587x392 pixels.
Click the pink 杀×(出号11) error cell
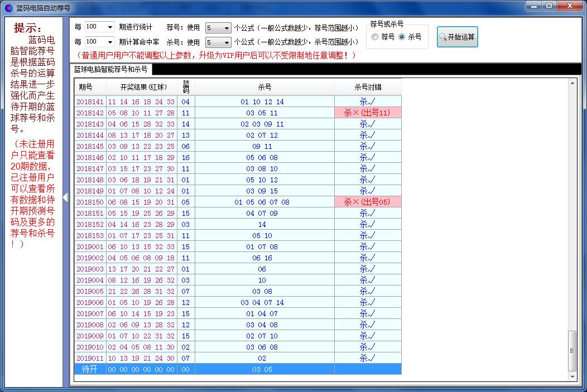tap(368, 113)
